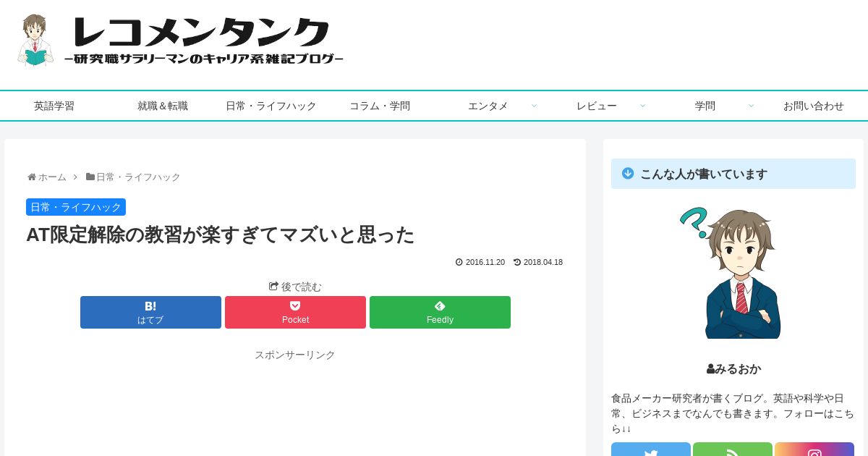Image resolution: width=868 pixels, height=456 pixels.
Task: Open the 学問 menu item
Action: pyautogui.click(x=705, y=106)
